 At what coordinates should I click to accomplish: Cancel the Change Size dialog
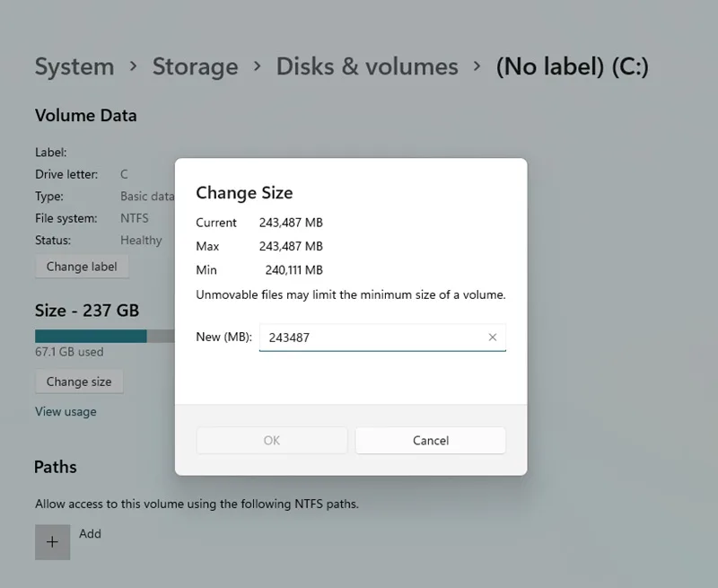(x=431, y=441)
